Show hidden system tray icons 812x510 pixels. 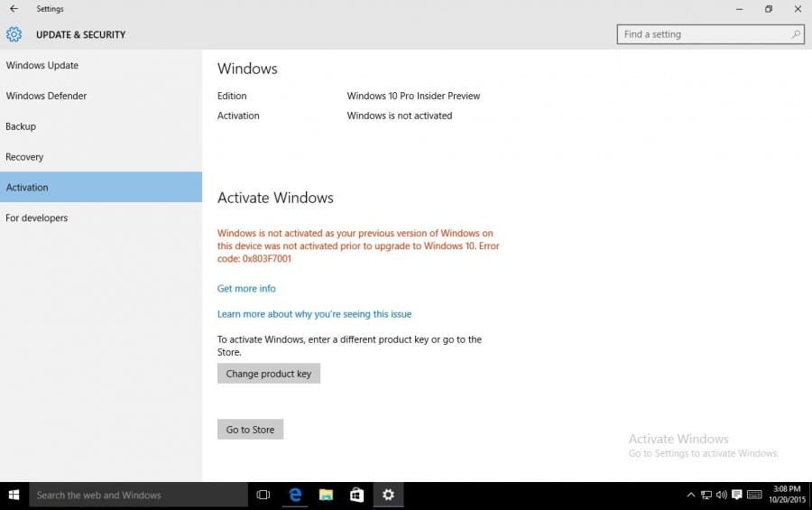coord(691,495)
